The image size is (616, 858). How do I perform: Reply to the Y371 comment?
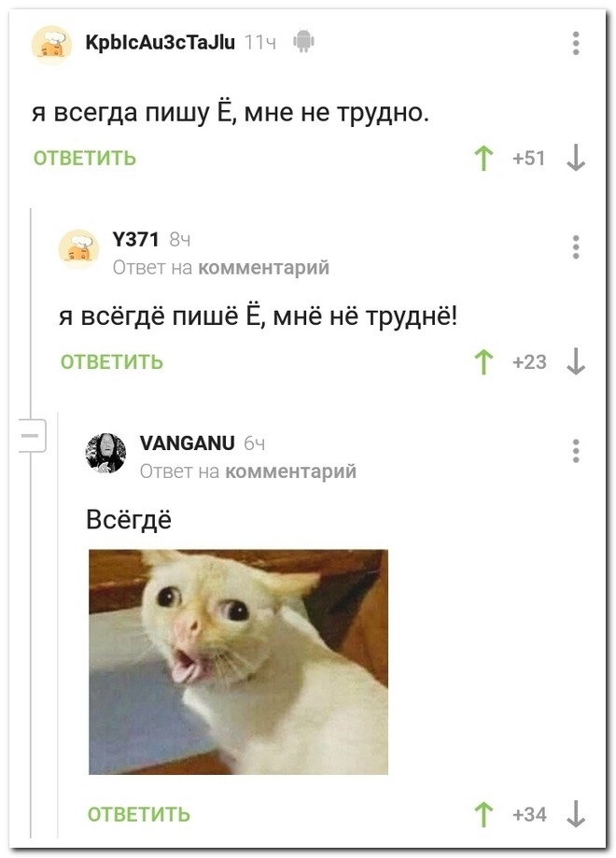112,361
